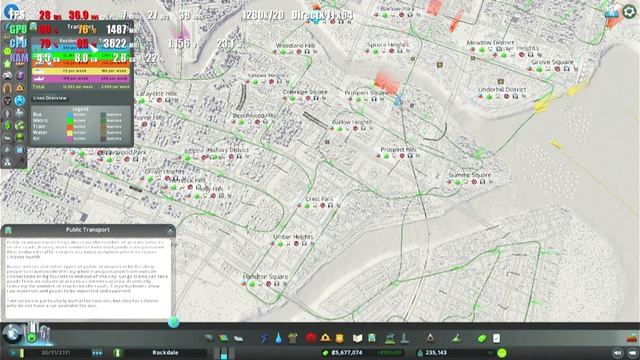
Task: Click the Umber Heights district label
Action: 293,237
